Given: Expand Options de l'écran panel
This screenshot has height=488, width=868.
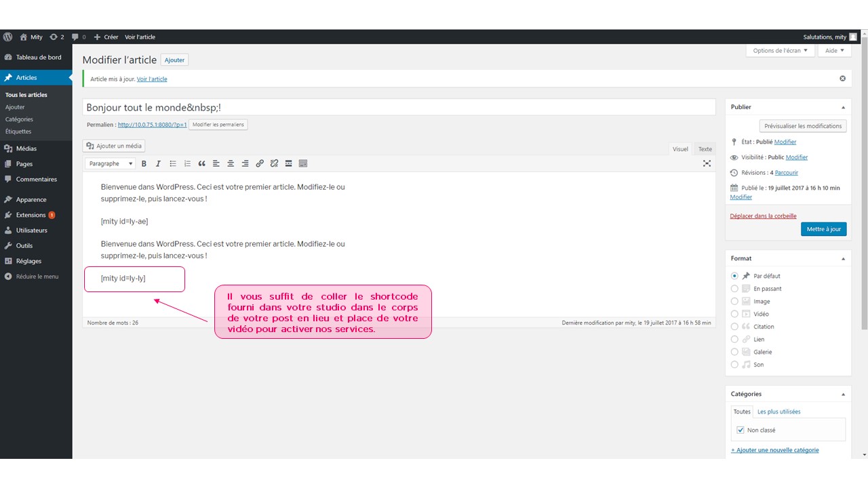Looking at the screenshot, I should [x=781, y=50].
